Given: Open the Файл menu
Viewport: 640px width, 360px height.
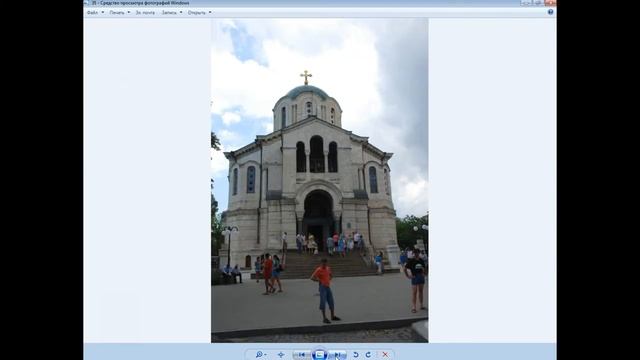Looking at the screenshot, I should [x=95, y=13].
